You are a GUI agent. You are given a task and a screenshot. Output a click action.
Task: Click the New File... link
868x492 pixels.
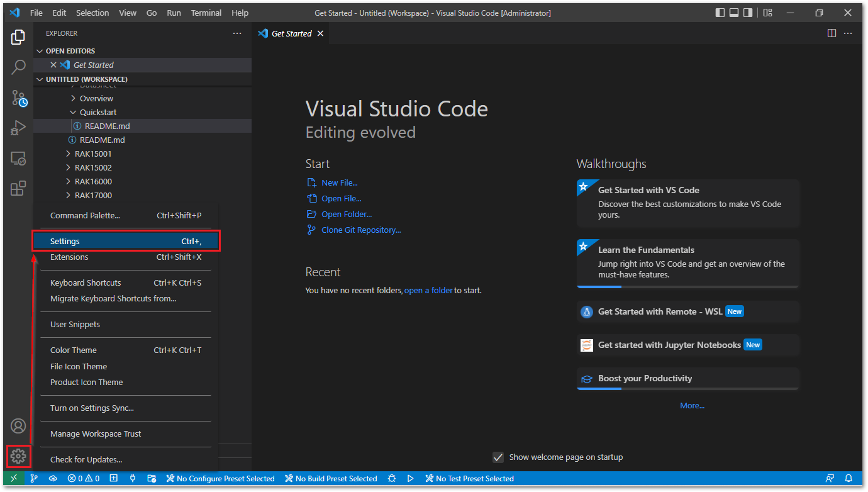click(x=340, y=182)
